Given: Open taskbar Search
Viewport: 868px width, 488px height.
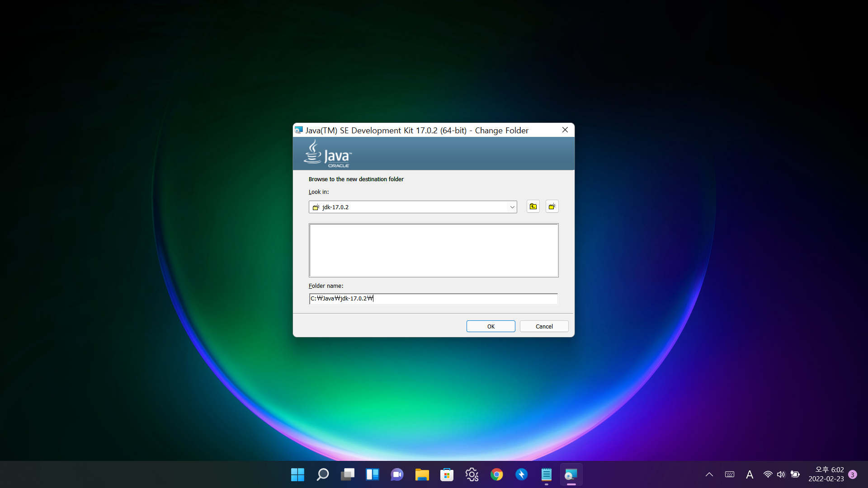Looking at the screenshot, I should point(322,474).
